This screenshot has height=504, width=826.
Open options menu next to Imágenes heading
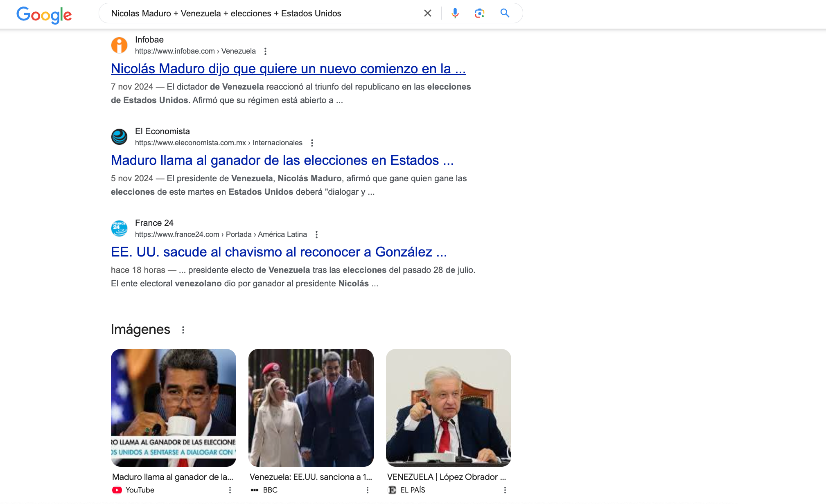point(183,330)
